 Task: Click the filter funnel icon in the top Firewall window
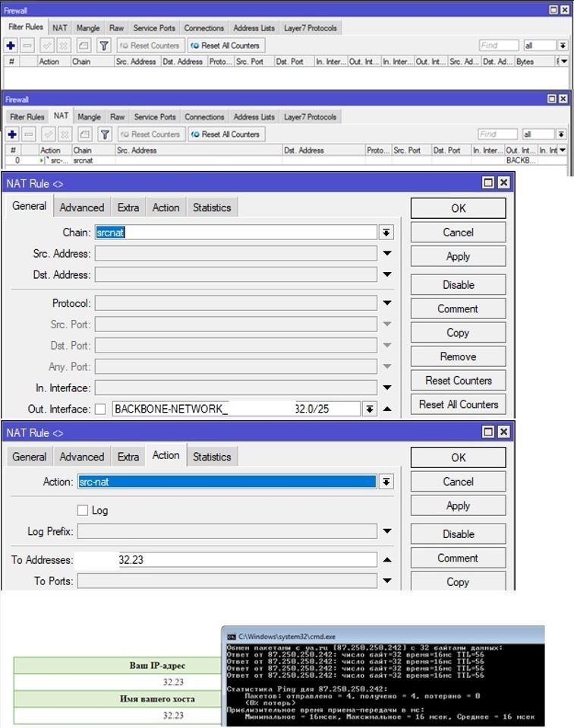(104, 46)
